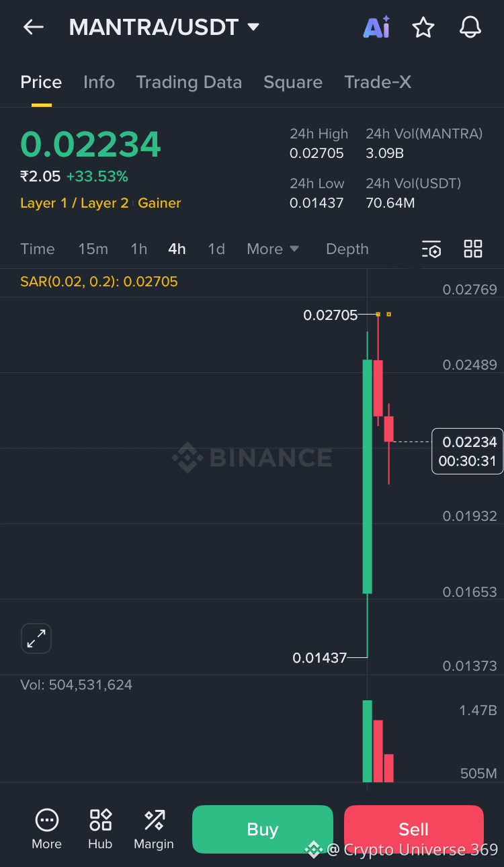The width and height of the screenshot is (504, 867).
Task: Expand the MANTRA/USDT pair dropdown
Action: pyautogui.click(x=253, y=28)
